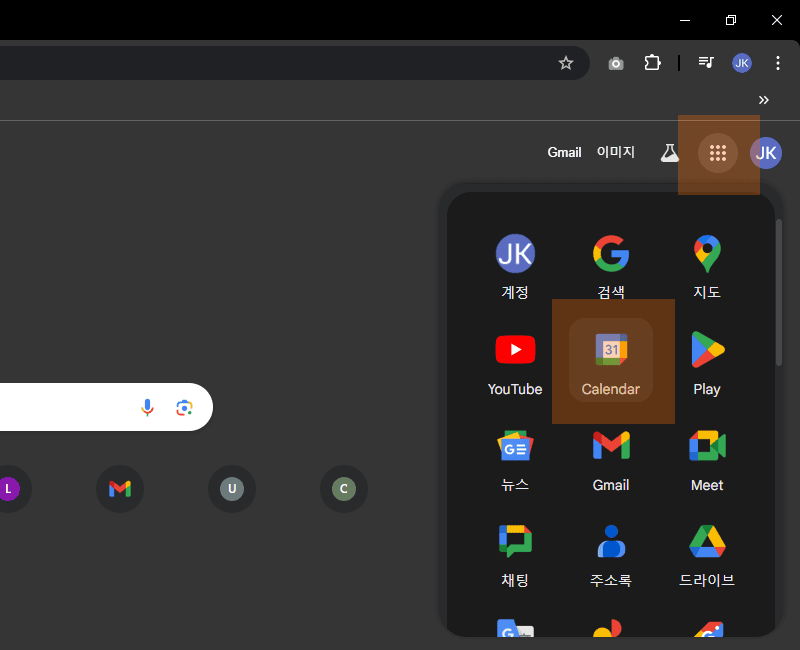
Task: Open the shortcut tile labeled C
Action: [x=344, y=489]
